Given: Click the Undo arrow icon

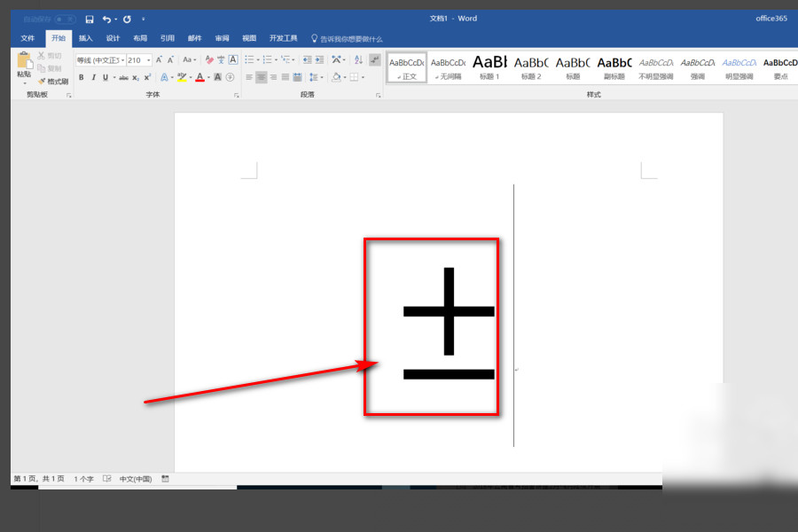Looking at the screenshot, I should click(x=106, y=20).
